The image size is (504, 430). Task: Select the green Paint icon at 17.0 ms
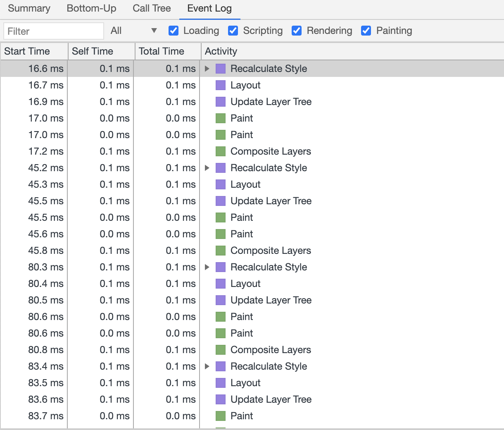220,118
